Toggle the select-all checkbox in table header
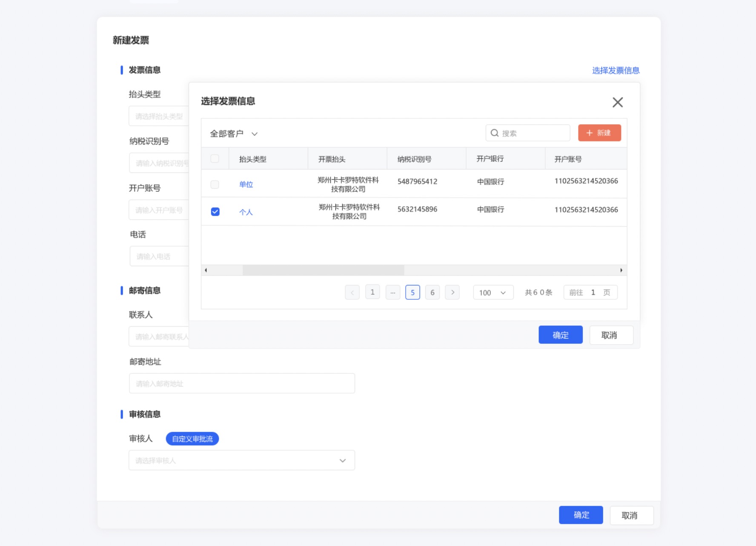This screenshot has width=756, height=546. point(215,159)
